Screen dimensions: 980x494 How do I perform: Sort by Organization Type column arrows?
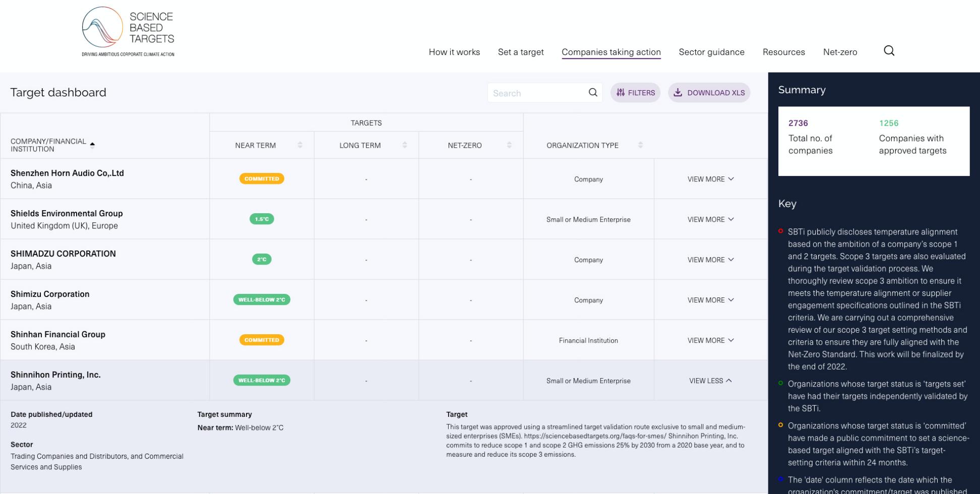[640, 145]
